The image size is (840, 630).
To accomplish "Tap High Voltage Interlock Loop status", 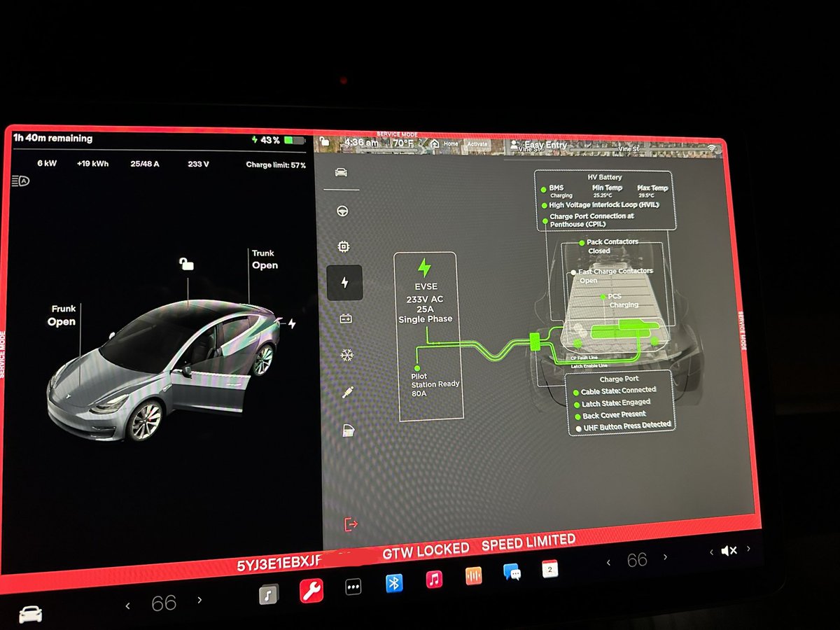I will click(603, 206).
